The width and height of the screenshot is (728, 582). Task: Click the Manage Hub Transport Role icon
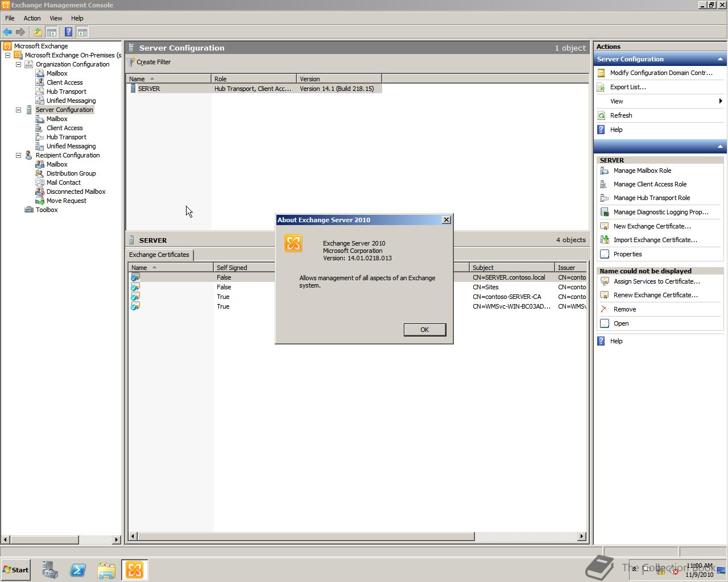point(605,198)
